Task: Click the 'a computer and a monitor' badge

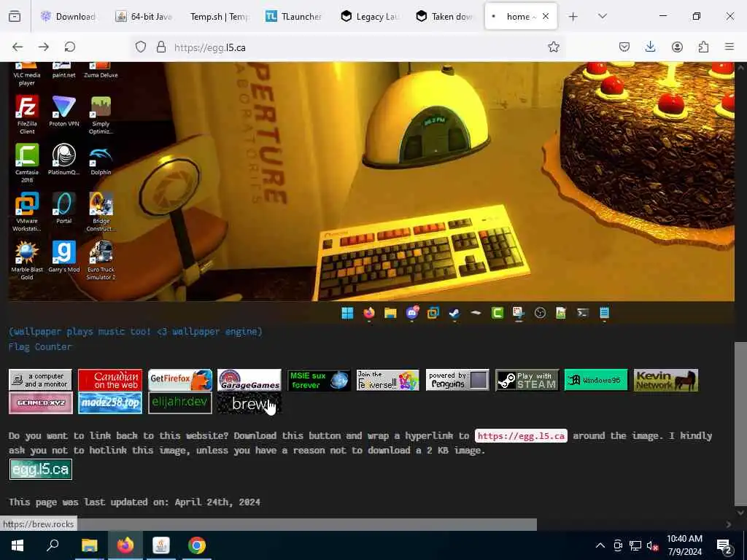Action: pyautogui.click(x=41, y=380)
